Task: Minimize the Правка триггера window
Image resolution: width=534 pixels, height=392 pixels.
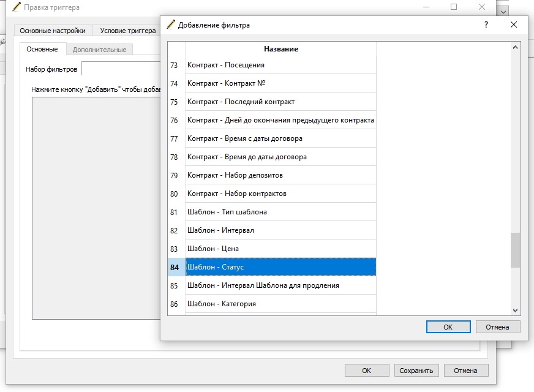Action: [426, 7]
